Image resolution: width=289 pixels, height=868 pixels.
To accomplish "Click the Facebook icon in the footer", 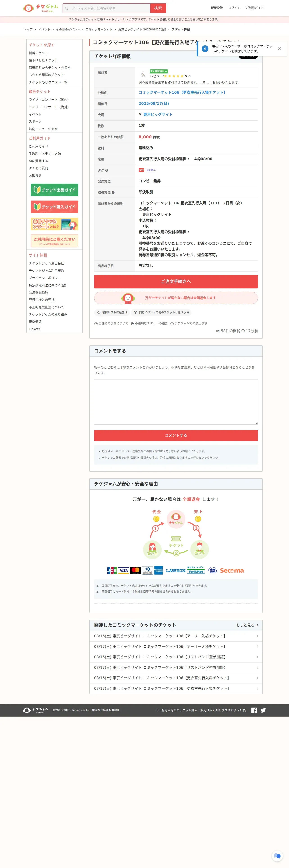I will (x=254, y=710).
